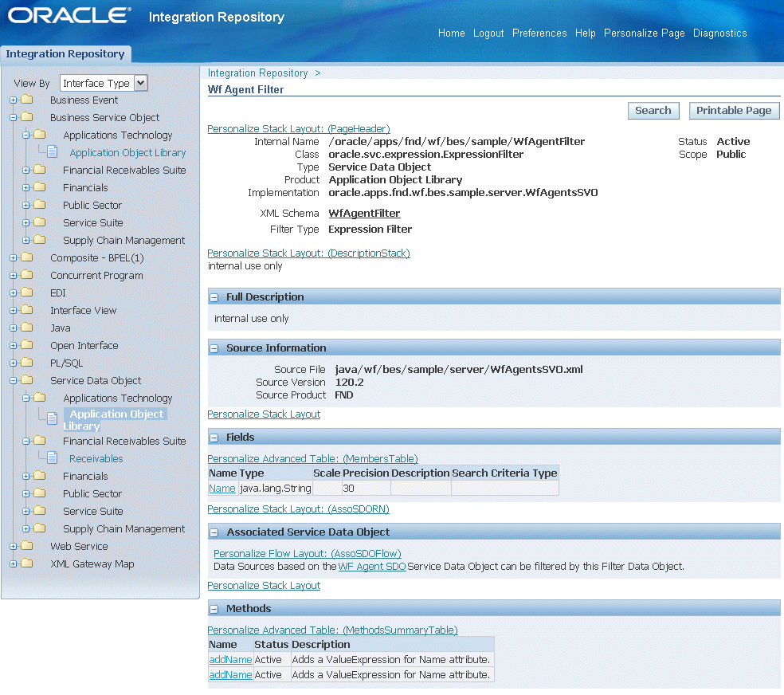
Task: Click Personalize Stack Layout: (DescriptionStack) link
Action: point(308,253)
